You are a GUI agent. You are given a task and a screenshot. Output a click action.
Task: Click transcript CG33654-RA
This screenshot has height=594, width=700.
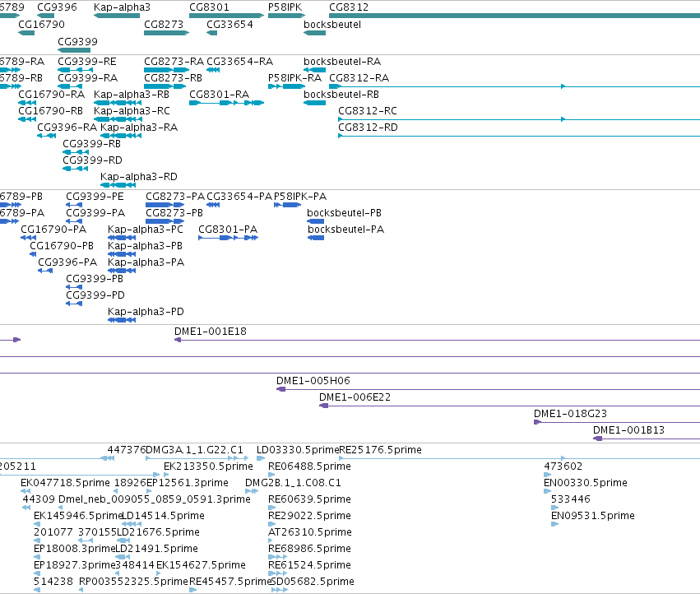(x=239, y=62)
